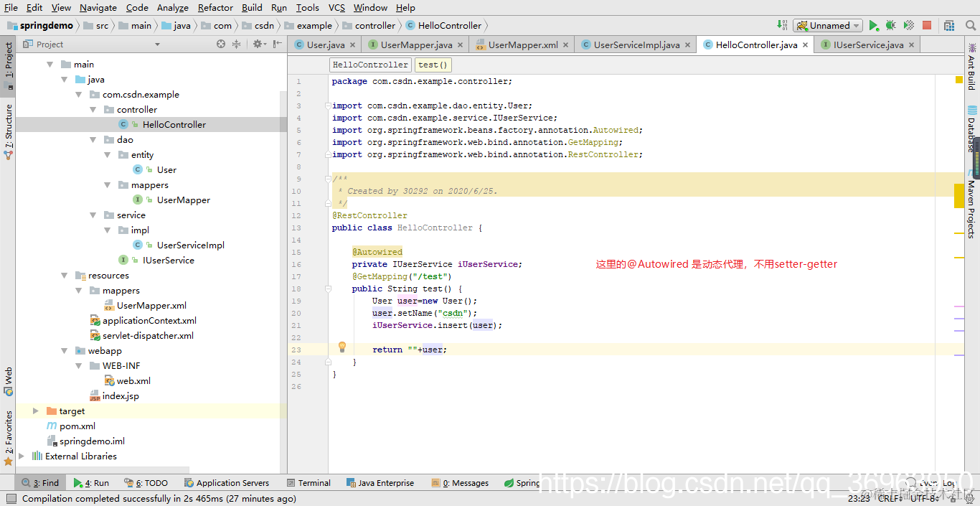
Task: Click the yellow inspection status indicator square
Action: (x=958, y=80)
